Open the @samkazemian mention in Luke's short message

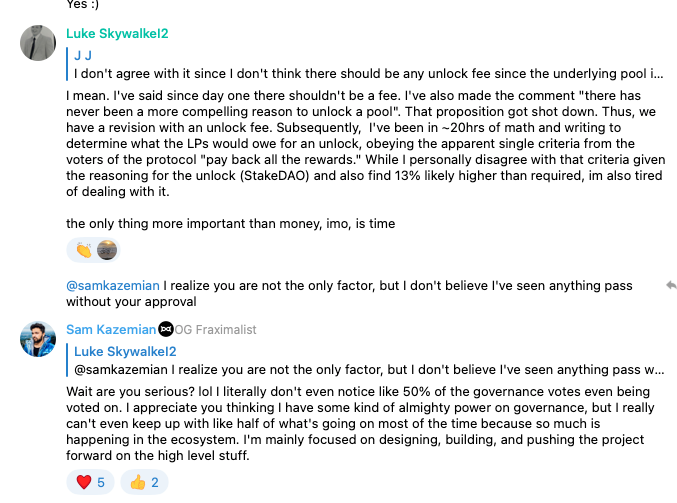point(113,285)
